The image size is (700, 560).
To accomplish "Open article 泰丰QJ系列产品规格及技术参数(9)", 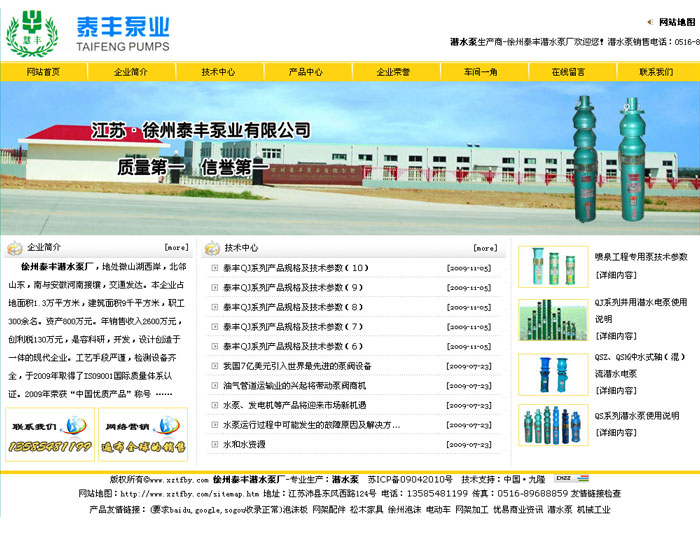I will tap(293, 288).
